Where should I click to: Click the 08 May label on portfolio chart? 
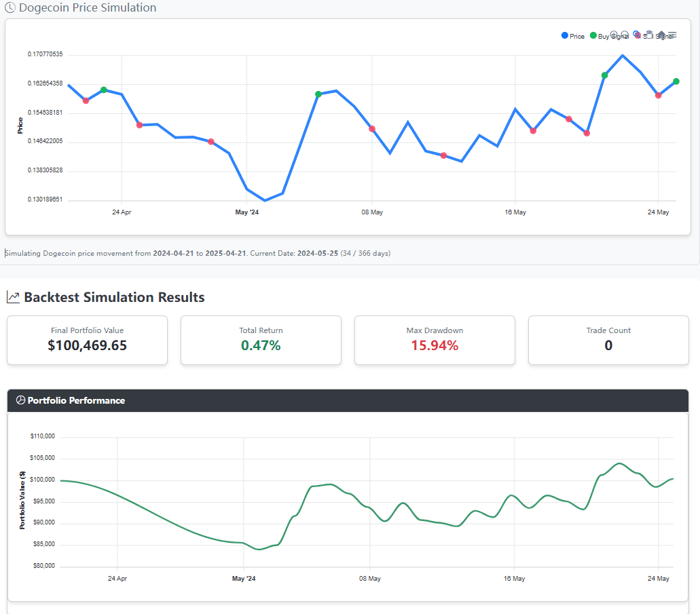[x=369, y=578]
